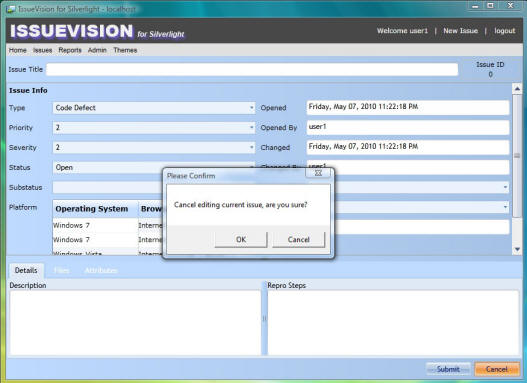Confirm with OK in Please Confirm dialog
This screenshot has width=527, height=383.
tap(241, 240)
